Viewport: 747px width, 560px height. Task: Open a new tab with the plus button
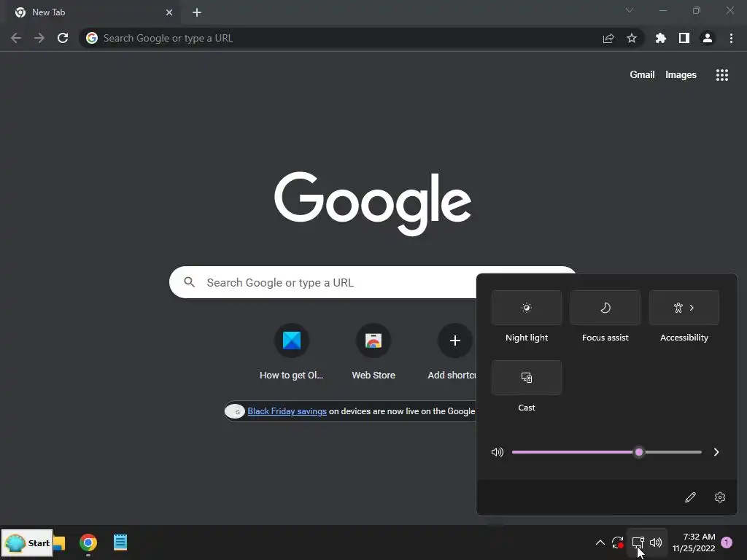(x=197, y=12)
